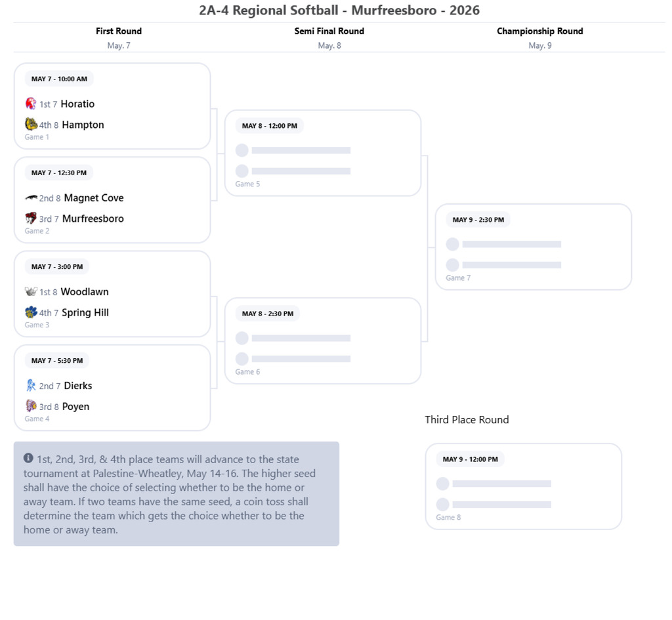Click the Dierks team logo icon
The image size is (672, 620).
point(31,385)
